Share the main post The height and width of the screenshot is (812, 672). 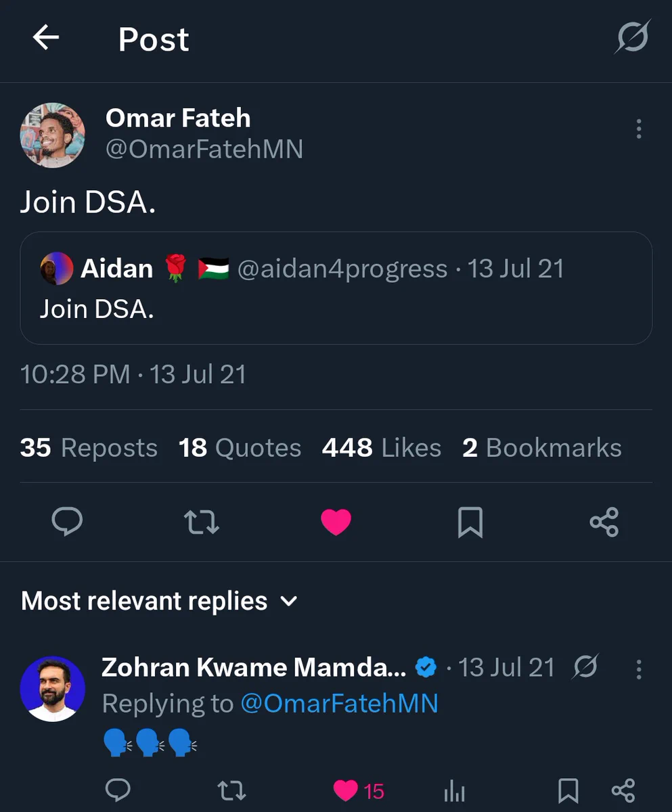coord(604,522)
